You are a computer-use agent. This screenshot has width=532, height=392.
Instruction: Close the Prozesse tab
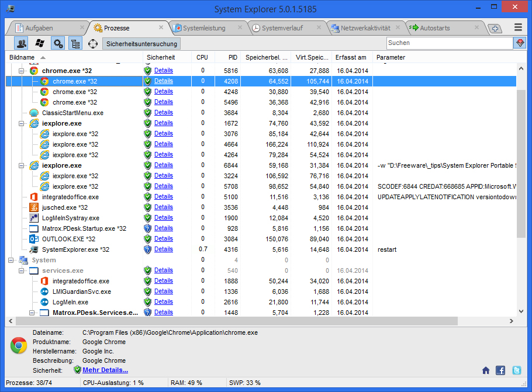tap(161, 27)
